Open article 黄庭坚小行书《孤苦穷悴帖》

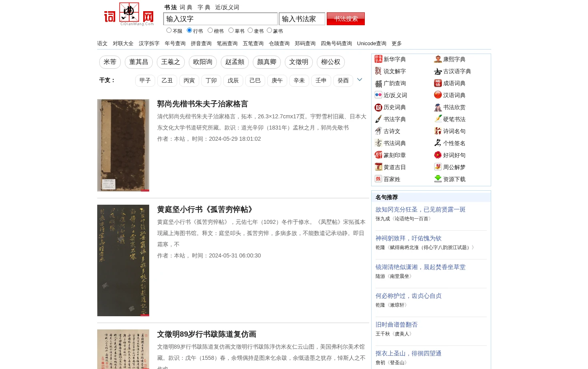point(206,209)
